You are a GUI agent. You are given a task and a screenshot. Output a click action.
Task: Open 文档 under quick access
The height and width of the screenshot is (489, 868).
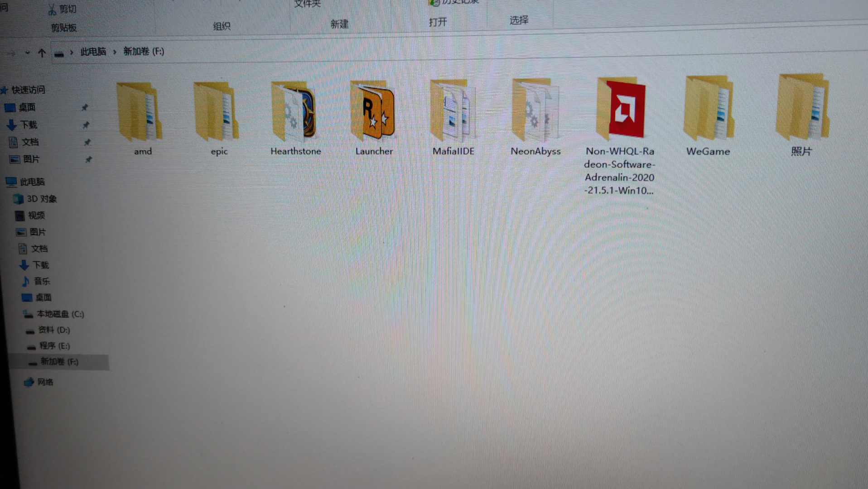[x=30, y=142]
